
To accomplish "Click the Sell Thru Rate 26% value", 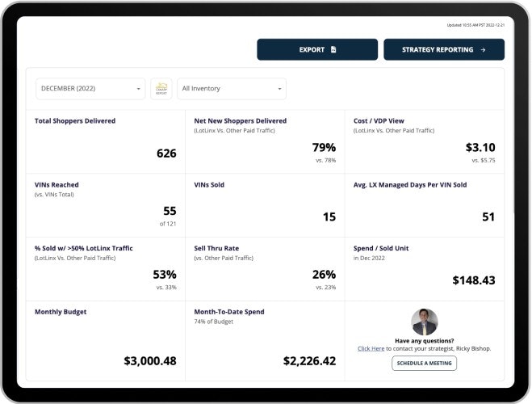I will [324, 275].
